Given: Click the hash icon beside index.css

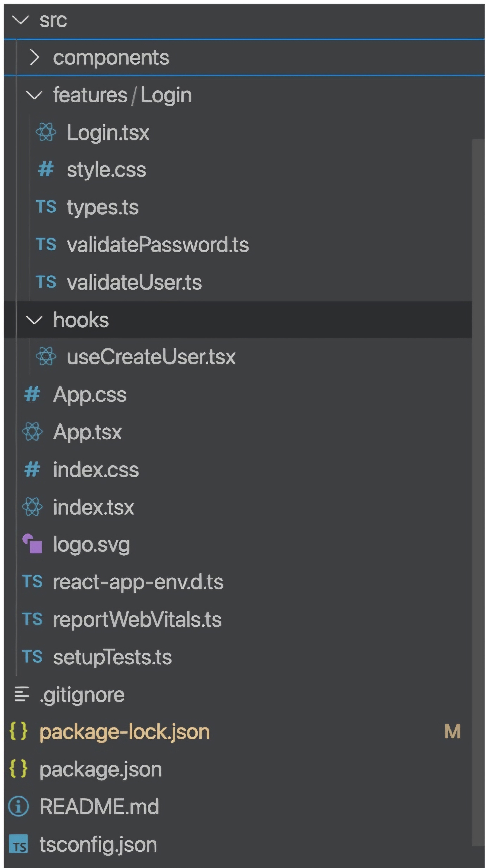Looking at the screenshot, I should coord(32,469).
